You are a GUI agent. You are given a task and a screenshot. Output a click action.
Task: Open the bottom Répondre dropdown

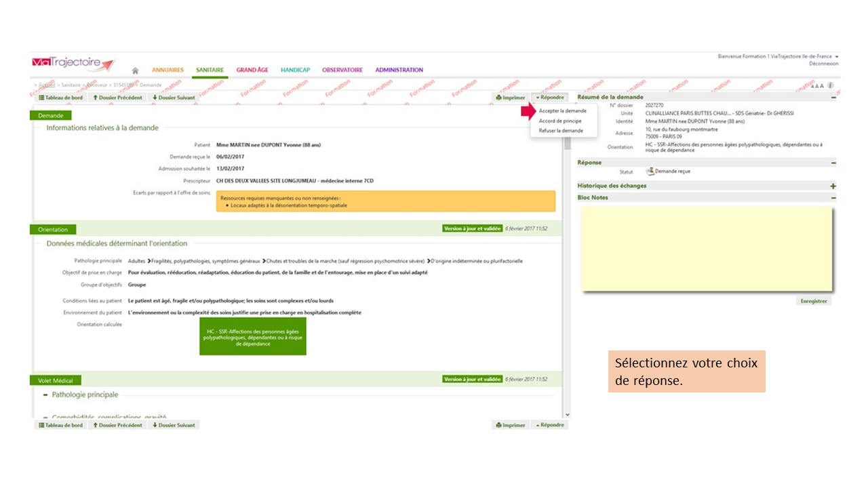(549, 425)
